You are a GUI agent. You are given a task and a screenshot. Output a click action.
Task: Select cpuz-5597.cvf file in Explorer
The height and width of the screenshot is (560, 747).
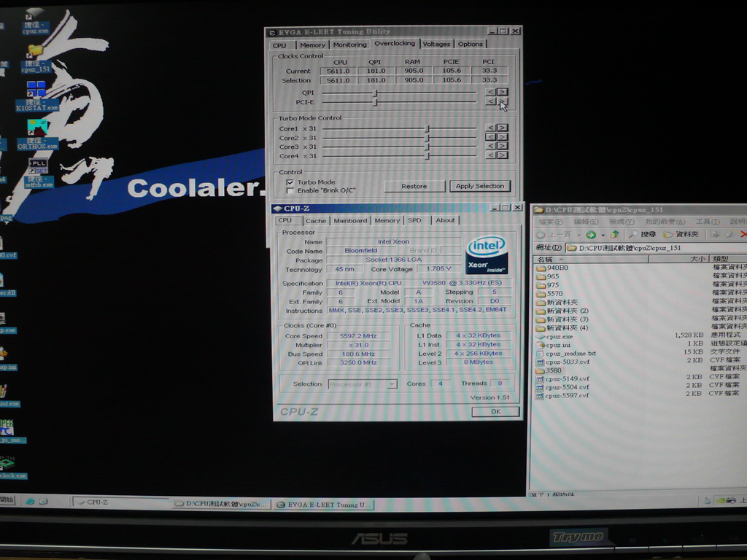pos(562,396)
